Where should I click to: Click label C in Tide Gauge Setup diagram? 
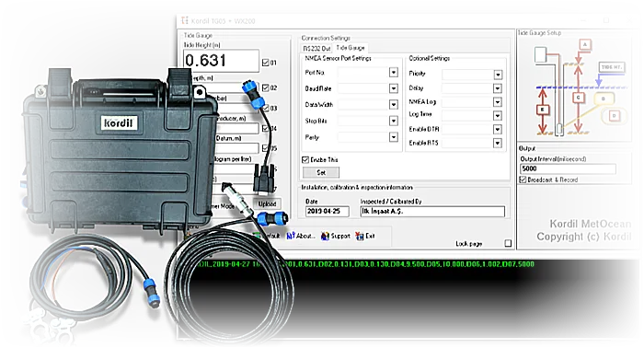point(579,98)
